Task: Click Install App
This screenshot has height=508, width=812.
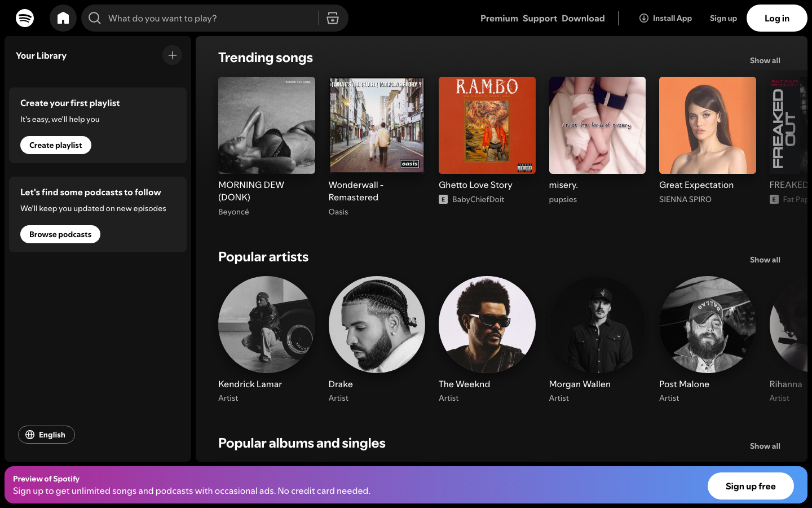Action: (x=665, y=18)
